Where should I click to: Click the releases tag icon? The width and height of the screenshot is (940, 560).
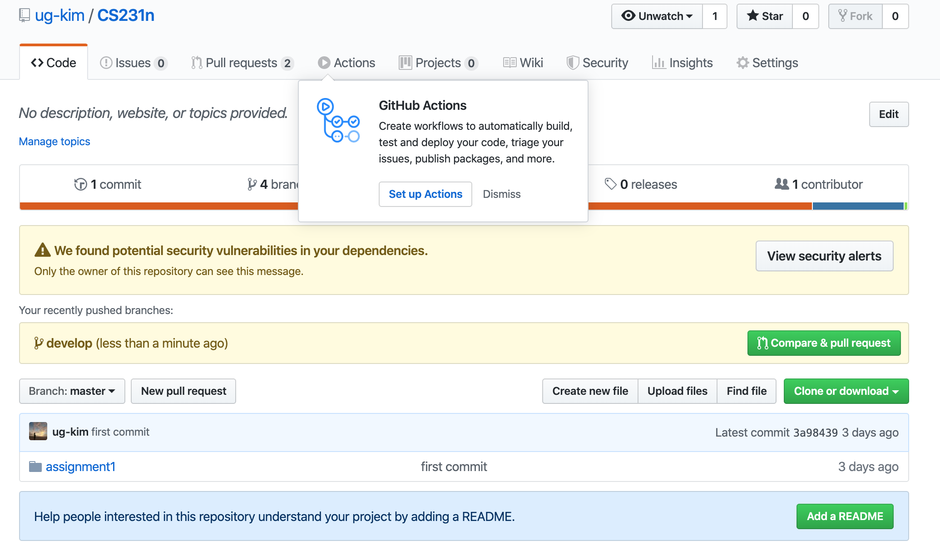click(x=610, y=184)
